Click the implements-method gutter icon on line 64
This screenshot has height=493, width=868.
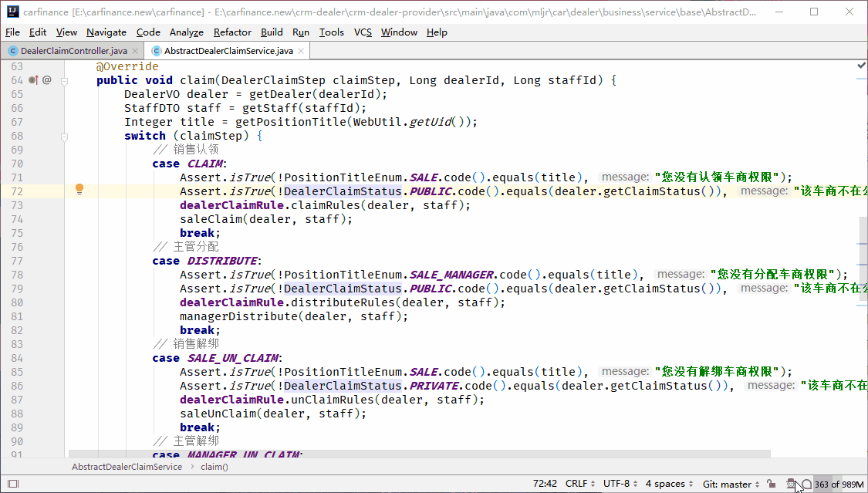(33, 79)
